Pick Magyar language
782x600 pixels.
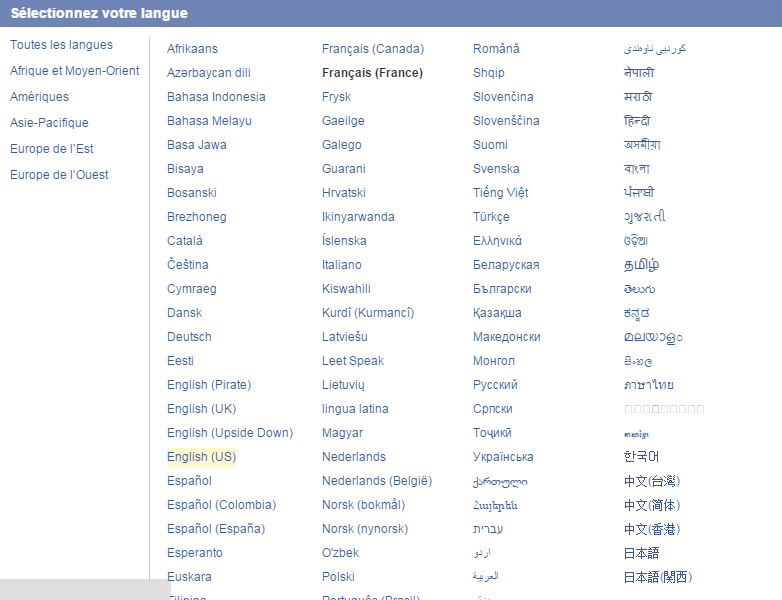(x=343, y=432)
